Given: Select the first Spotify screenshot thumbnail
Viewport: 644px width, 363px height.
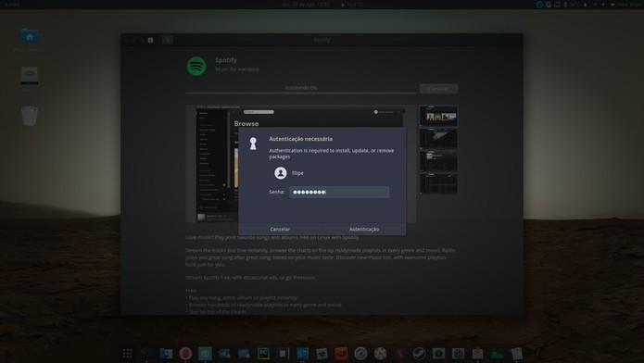Looking at the screenshot, I should coord(438,116).
